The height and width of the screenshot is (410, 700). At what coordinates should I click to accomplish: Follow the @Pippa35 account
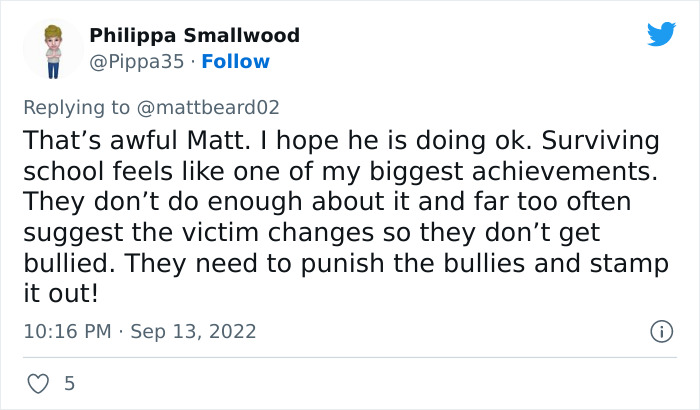pyautogui.click(x=236, y=61)
